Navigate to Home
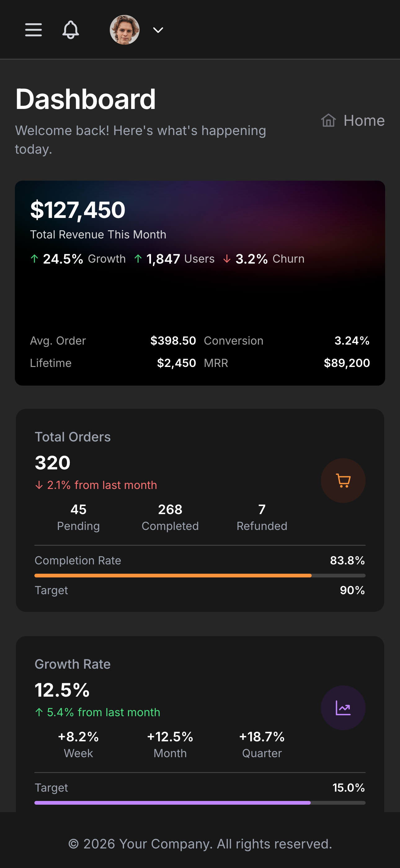This screenshot has height=868, width=400. (x=364, y=121)
